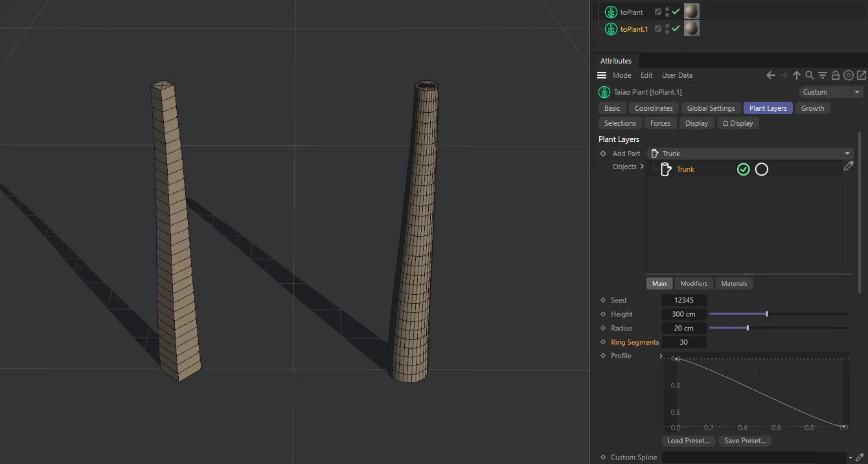
Task: Click the Load Preset button
Action: pyautogui.click(x=688, y=441)
